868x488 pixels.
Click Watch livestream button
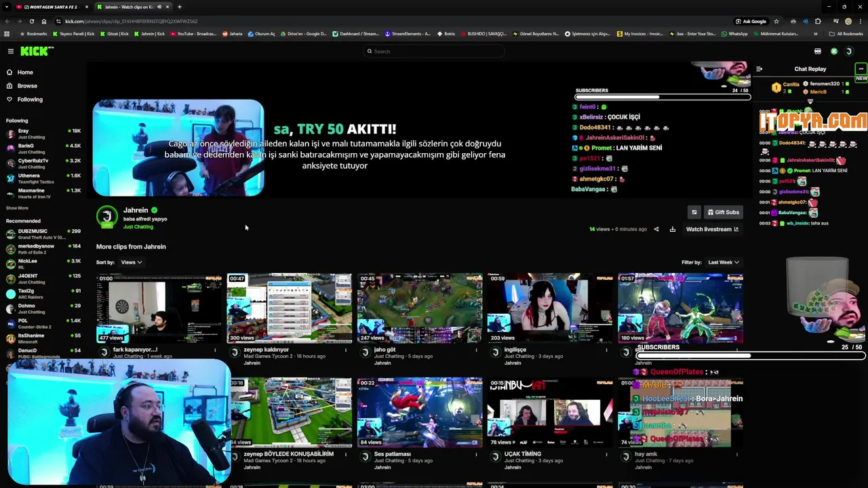coord(712,229)
